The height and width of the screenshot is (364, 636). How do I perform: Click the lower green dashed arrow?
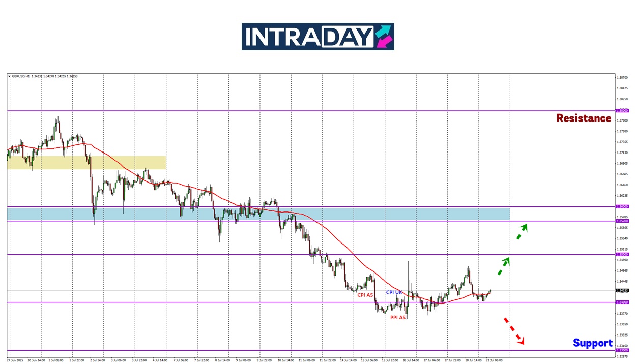503,266
